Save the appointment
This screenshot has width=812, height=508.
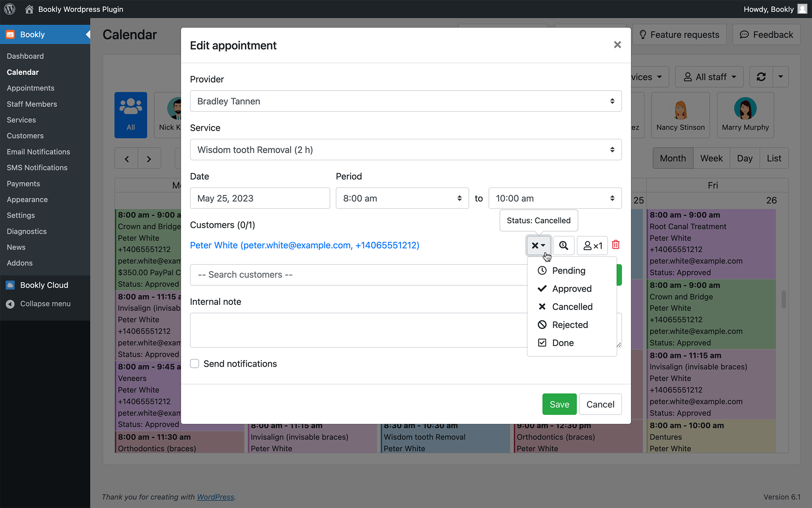[x=559, y=404]
